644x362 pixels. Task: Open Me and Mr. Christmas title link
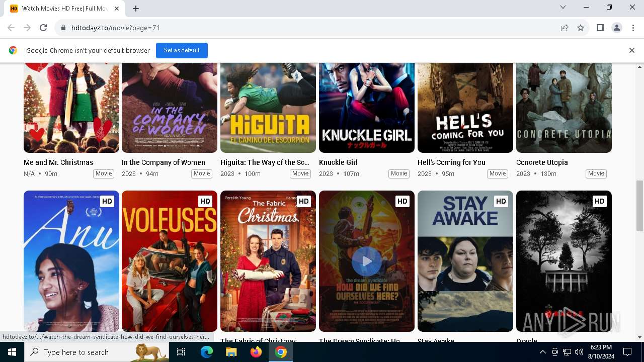click(x=58, y=162)
